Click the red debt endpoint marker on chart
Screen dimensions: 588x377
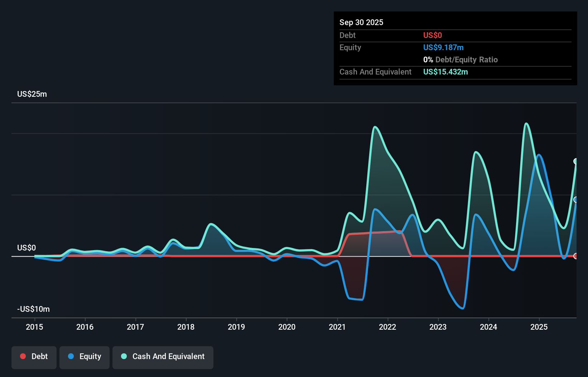pos(576,256)
